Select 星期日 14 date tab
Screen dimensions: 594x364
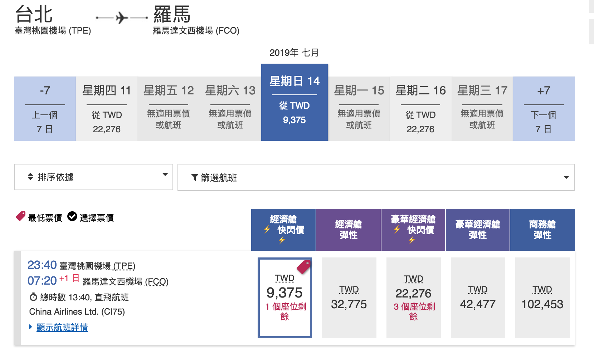point(294,102)
